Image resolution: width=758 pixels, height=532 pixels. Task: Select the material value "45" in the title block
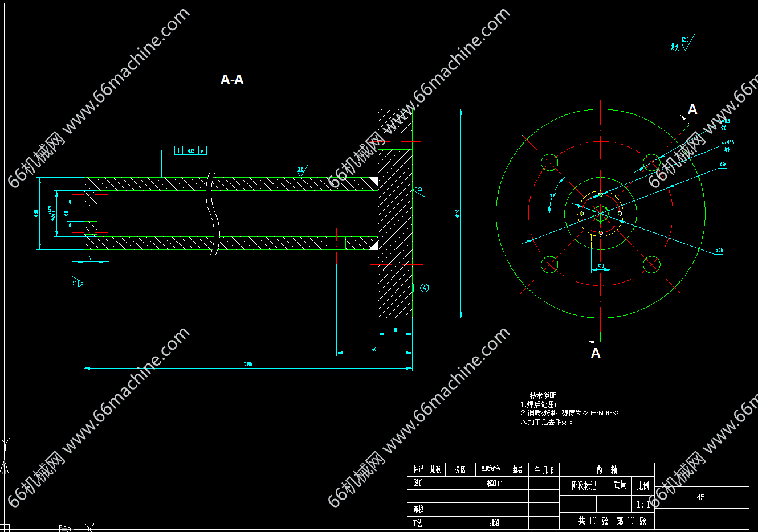[700, 497]
